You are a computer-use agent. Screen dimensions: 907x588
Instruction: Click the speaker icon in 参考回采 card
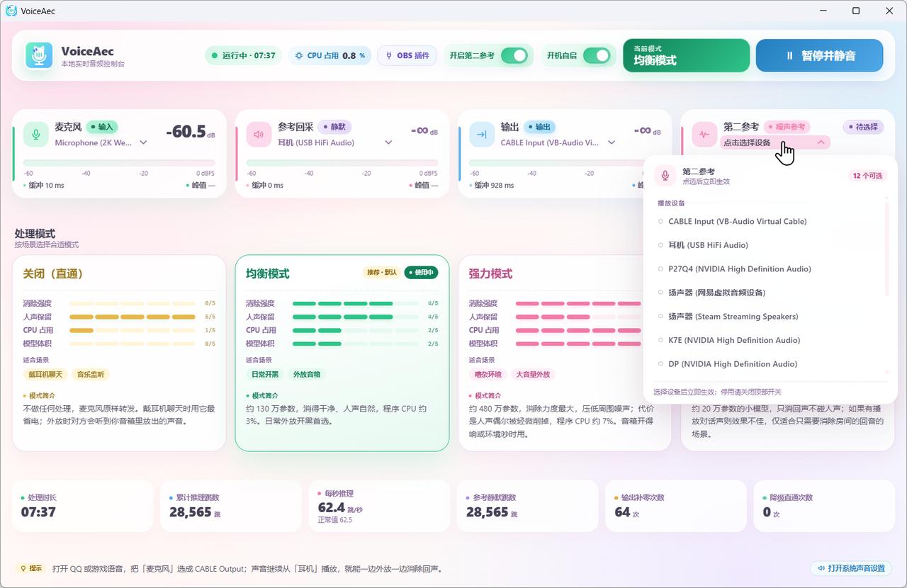click(x=259, y=134)
